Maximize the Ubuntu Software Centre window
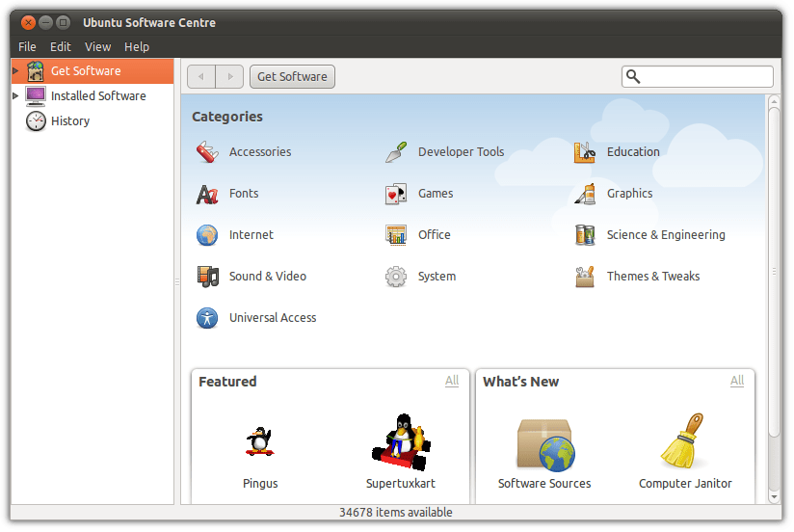 [x=63, y=22]
